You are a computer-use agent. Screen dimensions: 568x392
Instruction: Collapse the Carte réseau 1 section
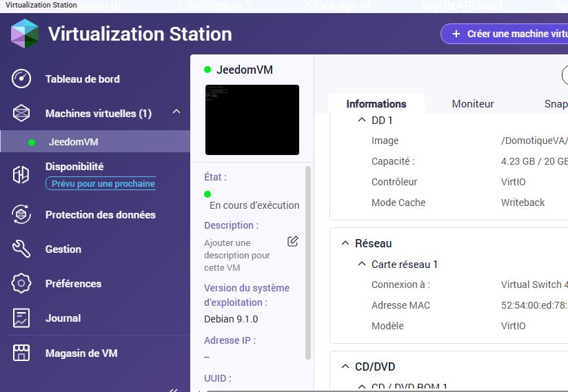(361, 264)
